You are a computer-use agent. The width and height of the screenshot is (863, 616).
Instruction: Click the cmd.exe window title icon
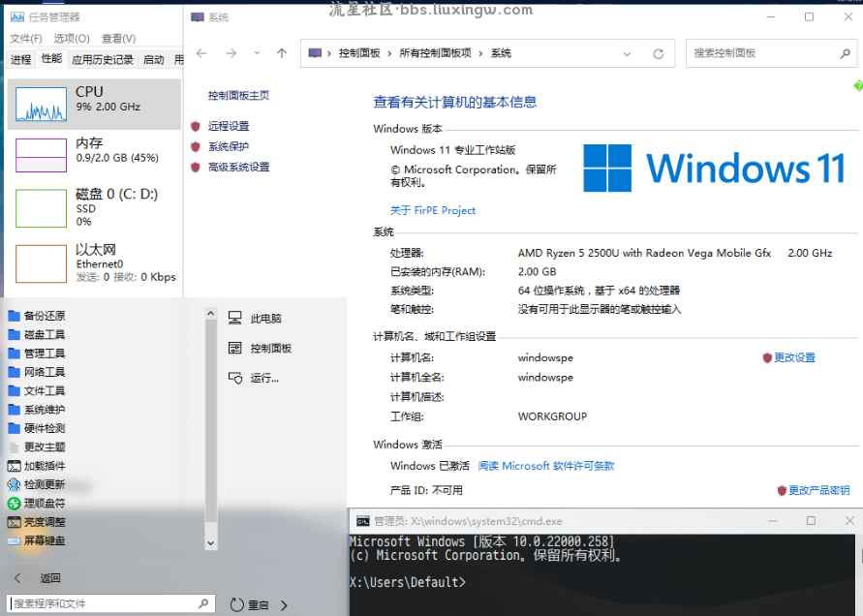tap(362, 521)
